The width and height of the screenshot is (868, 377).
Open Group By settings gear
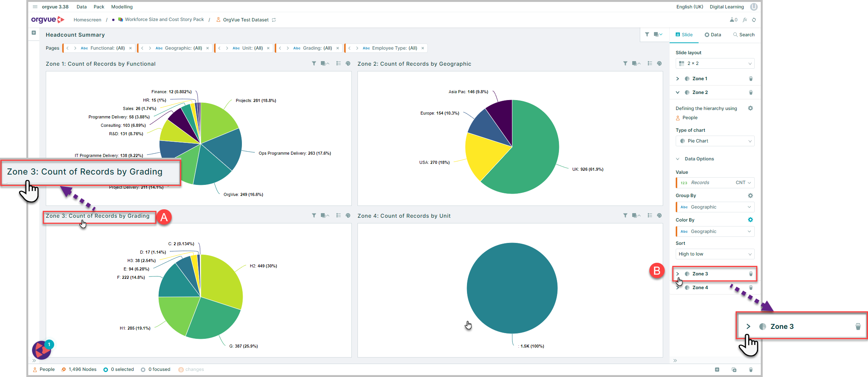[750, 196]
